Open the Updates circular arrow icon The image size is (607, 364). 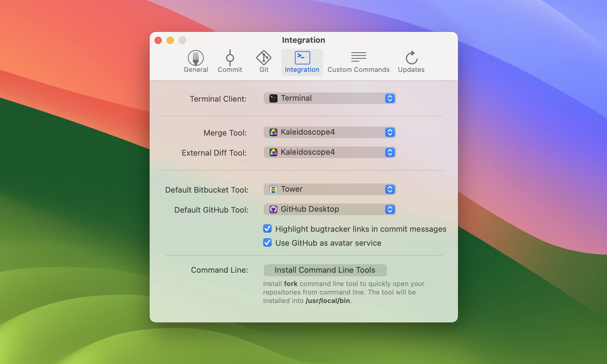[411, 58]
